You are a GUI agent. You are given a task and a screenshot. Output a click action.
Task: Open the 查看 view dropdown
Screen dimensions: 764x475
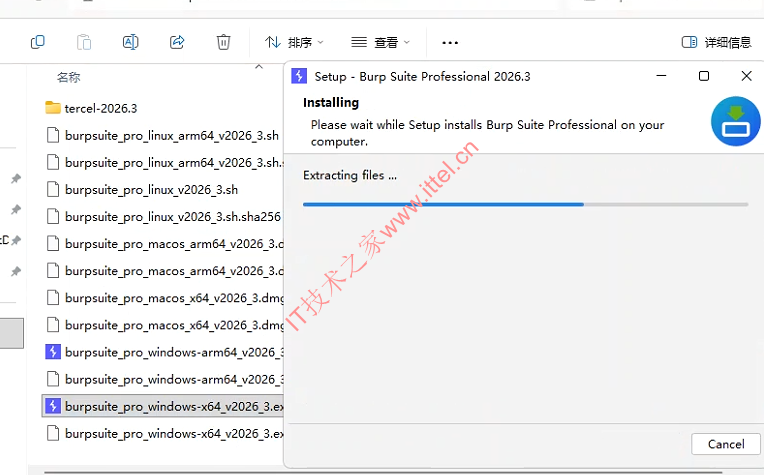pyautogui.click(x=380, y=42)
